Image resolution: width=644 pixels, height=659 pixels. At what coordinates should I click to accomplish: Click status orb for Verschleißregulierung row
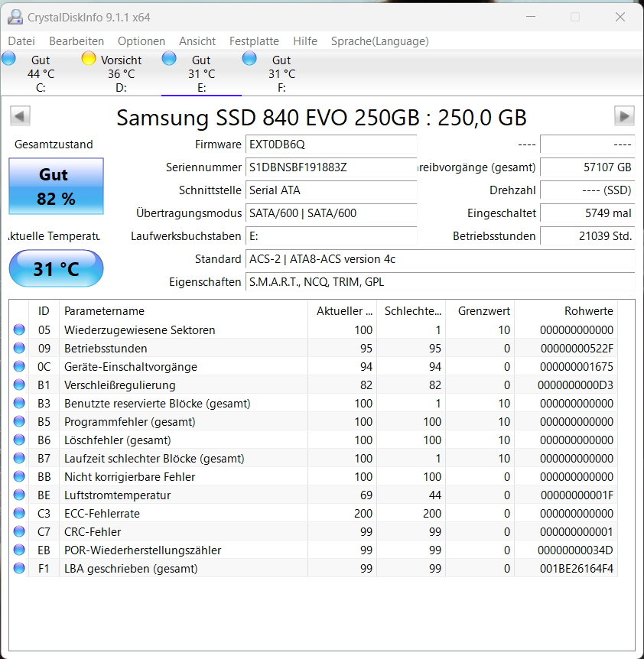pos(19,385)
